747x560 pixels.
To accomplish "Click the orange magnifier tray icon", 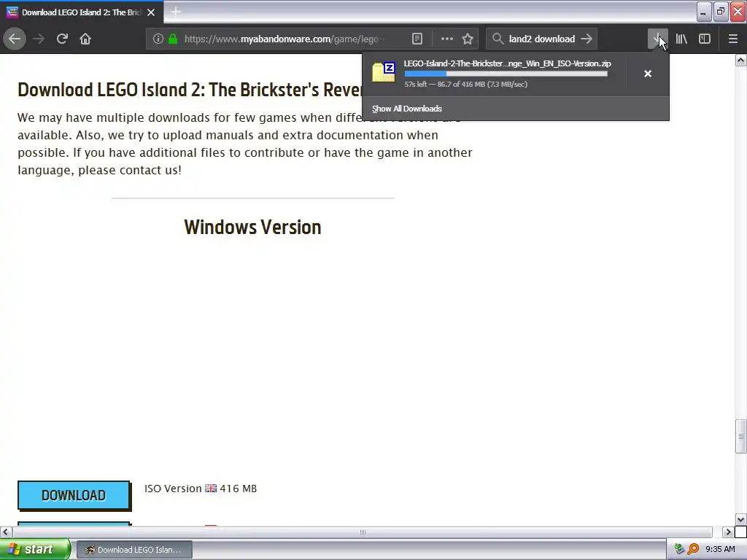I will pyautogui.click(x=693, y=550).
